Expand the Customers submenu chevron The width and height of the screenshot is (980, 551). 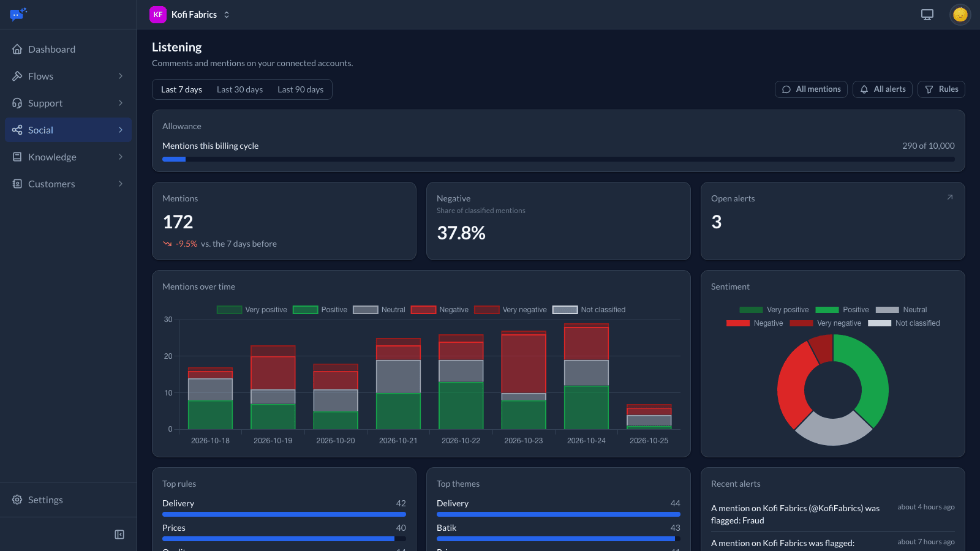pyautogui.click(x=121, y=184)
